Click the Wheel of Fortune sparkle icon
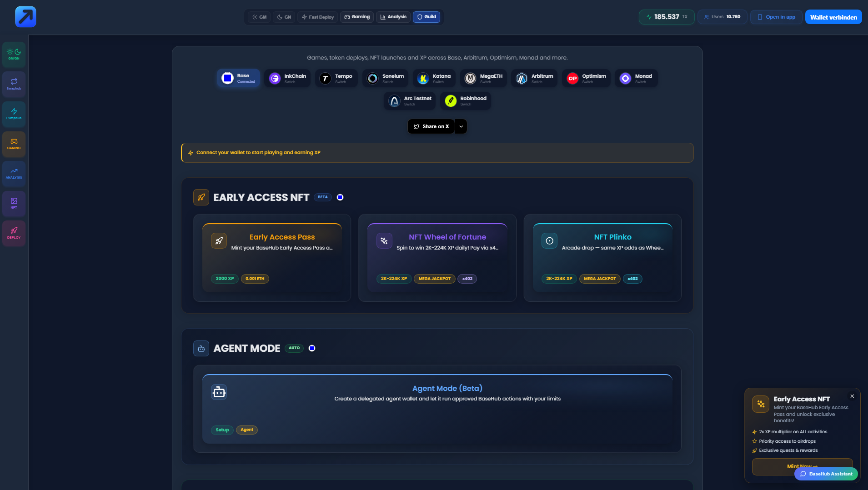Screen dimensions: 868x490 (384, 241)
